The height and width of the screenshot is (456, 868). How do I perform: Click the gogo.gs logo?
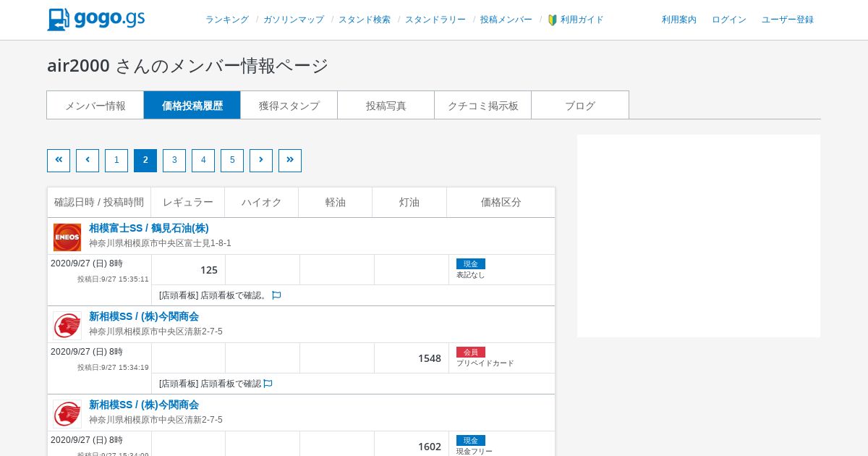click(x=96, y=20)
